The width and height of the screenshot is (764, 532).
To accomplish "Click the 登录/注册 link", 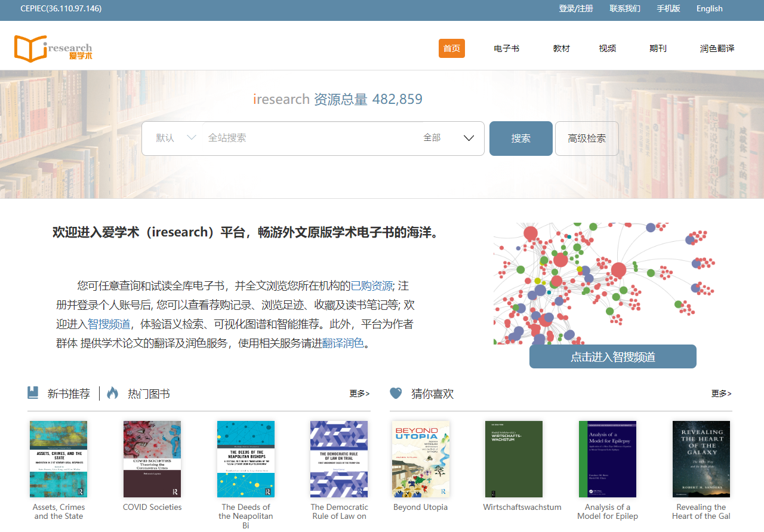I will [575, 8].
